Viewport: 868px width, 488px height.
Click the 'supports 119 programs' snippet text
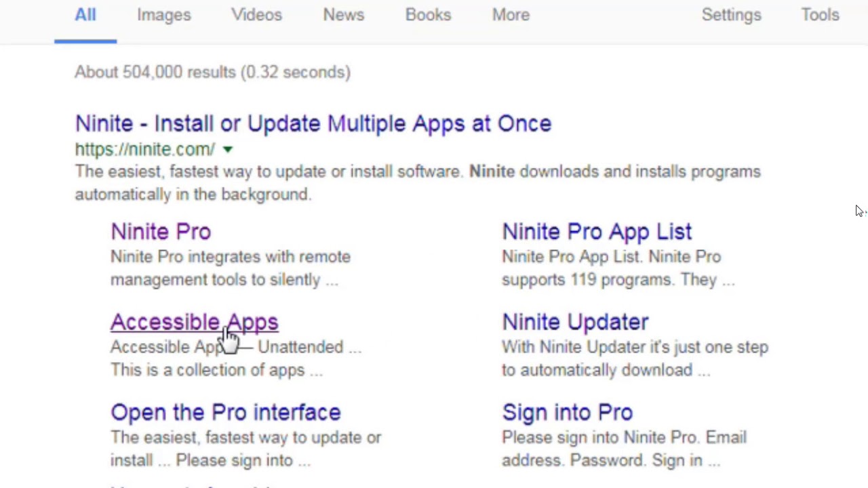618,280
